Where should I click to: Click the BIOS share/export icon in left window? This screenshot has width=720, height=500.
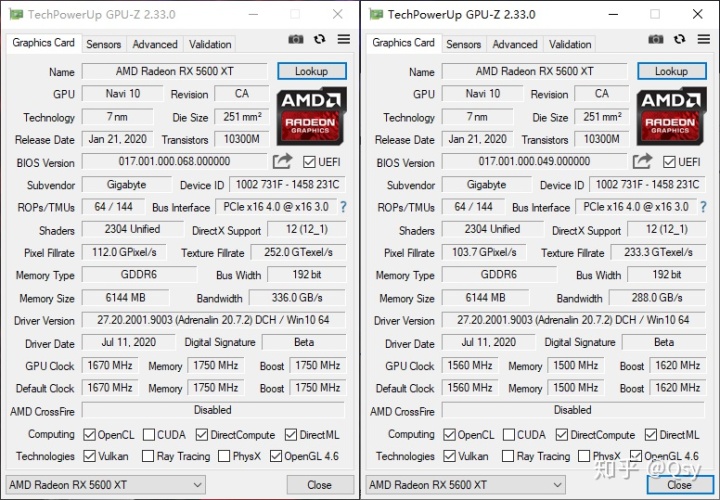pos(282,161)
